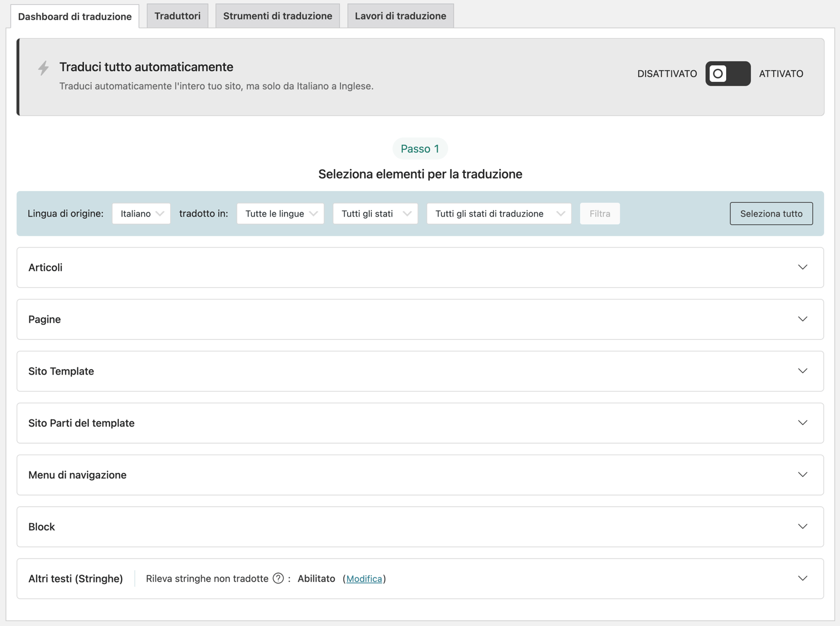Click the Modifica link
The height and width of the screenshot is (626, 840).
pyautogui.click(x=364, y=578)
